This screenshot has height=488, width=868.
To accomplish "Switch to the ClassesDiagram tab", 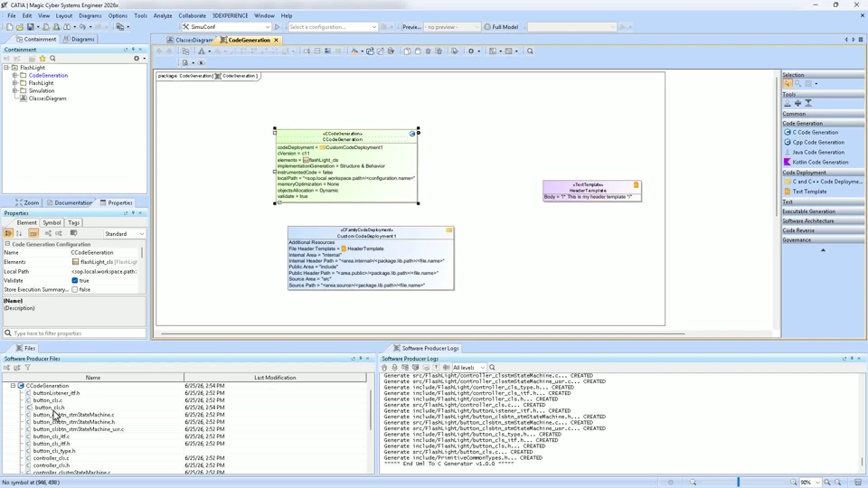I will (190, 40).
